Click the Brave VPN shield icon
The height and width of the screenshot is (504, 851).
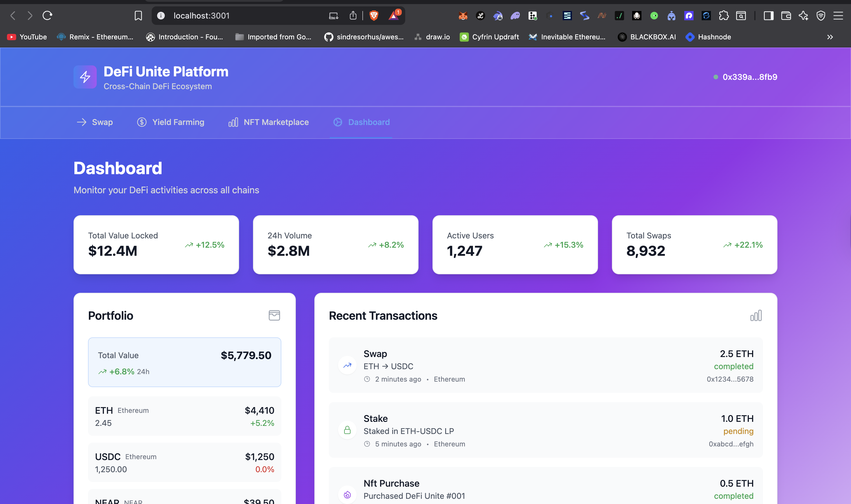tap(821, 16)
